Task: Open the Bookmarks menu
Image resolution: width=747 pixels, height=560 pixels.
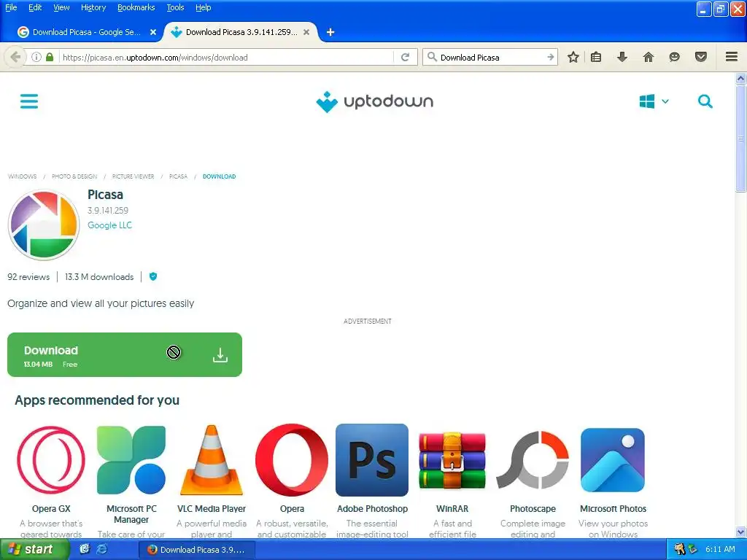Action: click(136, 7)
